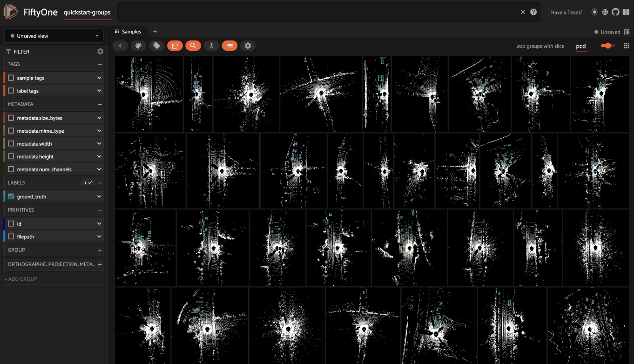The image size is (634, 364).
Task: Tick the metadata.width checkbox
Action: 11,144
